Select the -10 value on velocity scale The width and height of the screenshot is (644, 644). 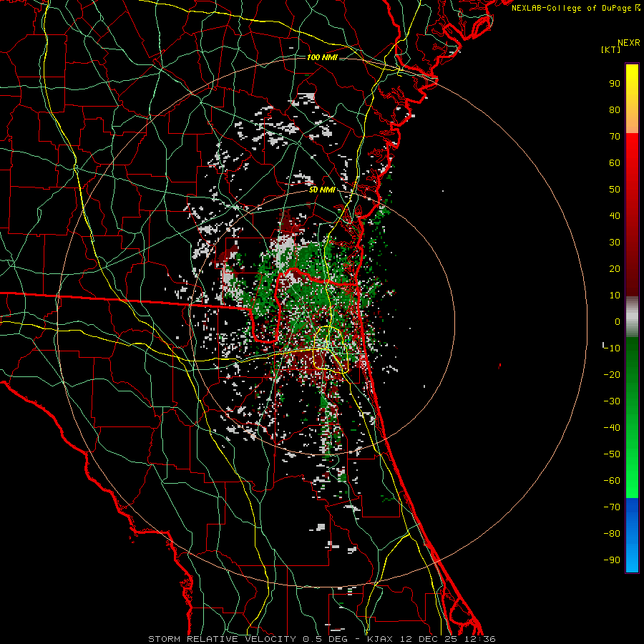[612, 348]
